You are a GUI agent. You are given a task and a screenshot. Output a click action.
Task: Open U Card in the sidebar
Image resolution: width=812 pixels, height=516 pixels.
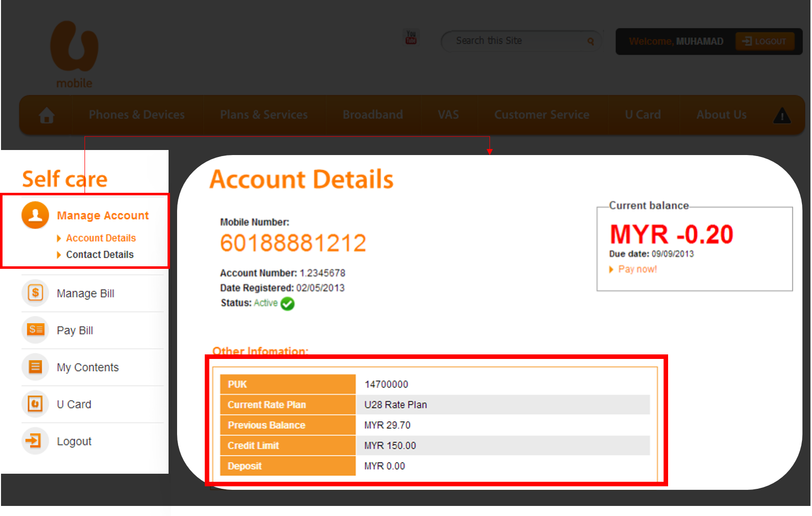(x=74, y=404)
